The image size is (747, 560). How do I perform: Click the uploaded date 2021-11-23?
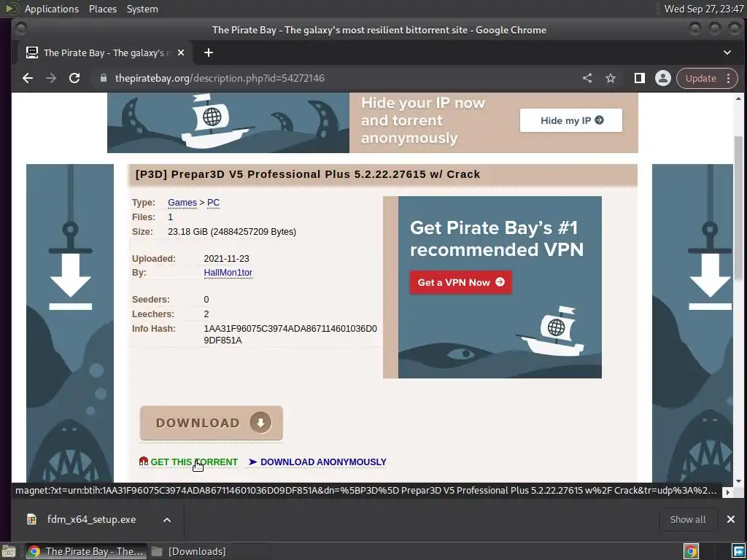226,259
